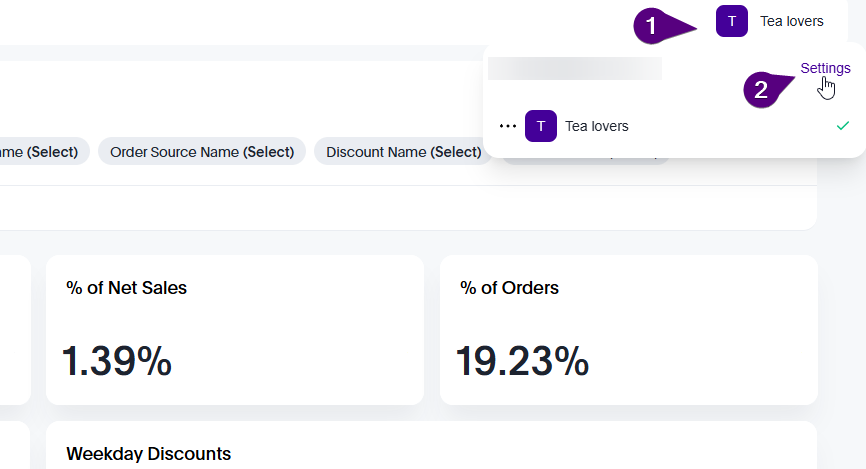This screenshot has width=866, height=469.
Task: Click the T avatar in dropdown list
Action: click(x=541, y=126)
